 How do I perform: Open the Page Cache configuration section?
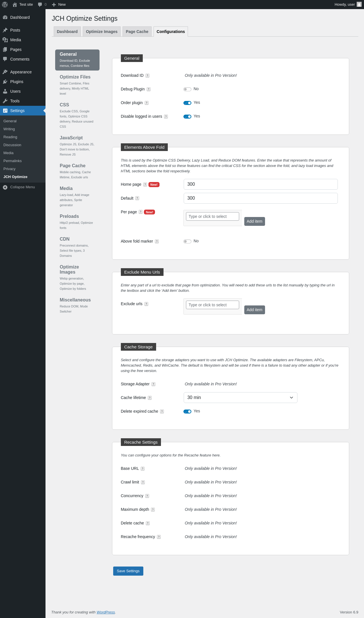77,171
